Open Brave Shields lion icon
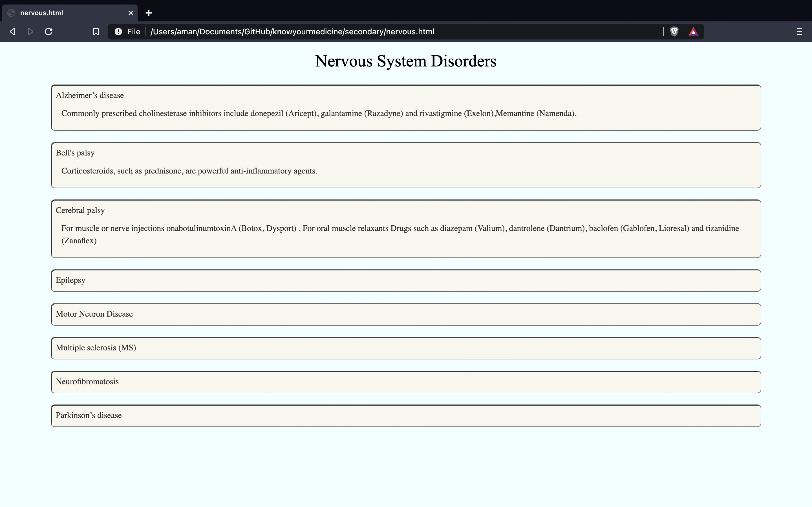This screenshot has height=507, width=812. 674,32
